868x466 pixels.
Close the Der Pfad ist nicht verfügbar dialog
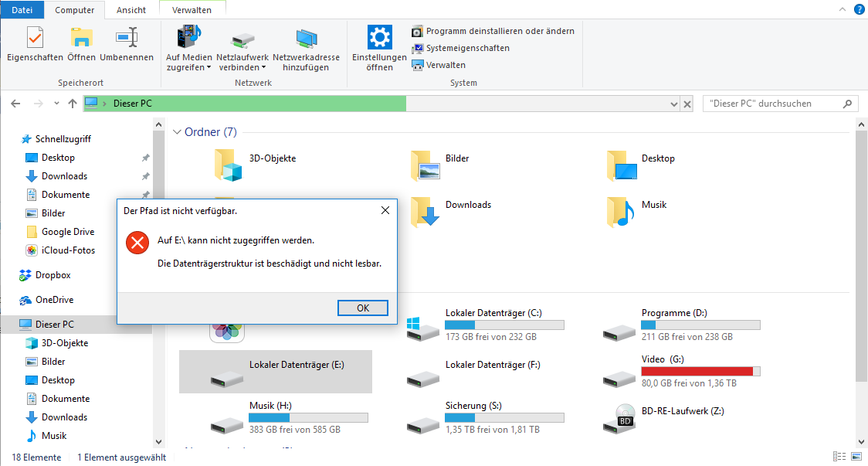click(385, 210)
